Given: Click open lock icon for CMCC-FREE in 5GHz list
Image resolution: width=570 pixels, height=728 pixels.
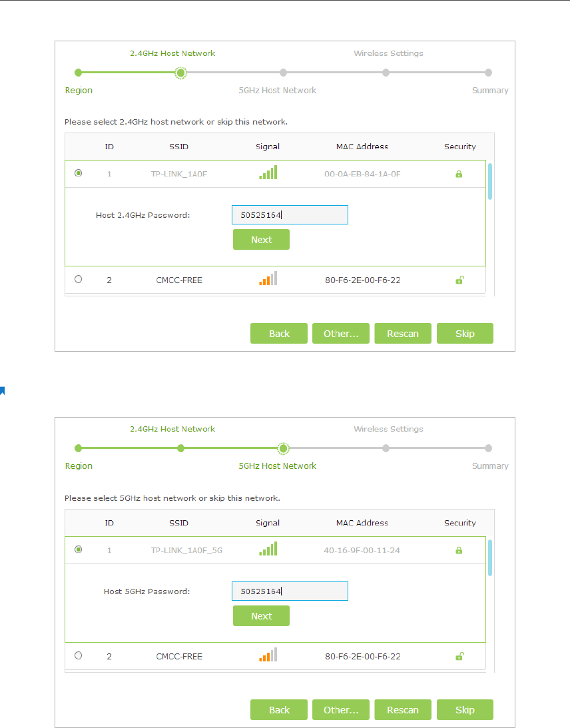Looking at the screenshot, I should coord(459,656).
